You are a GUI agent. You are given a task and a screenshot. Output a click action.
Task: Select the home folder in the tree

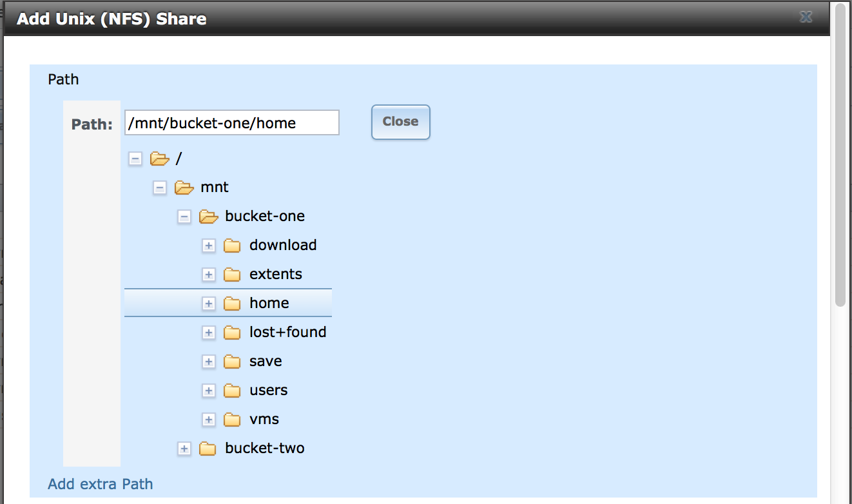click(x=269, y=303)
